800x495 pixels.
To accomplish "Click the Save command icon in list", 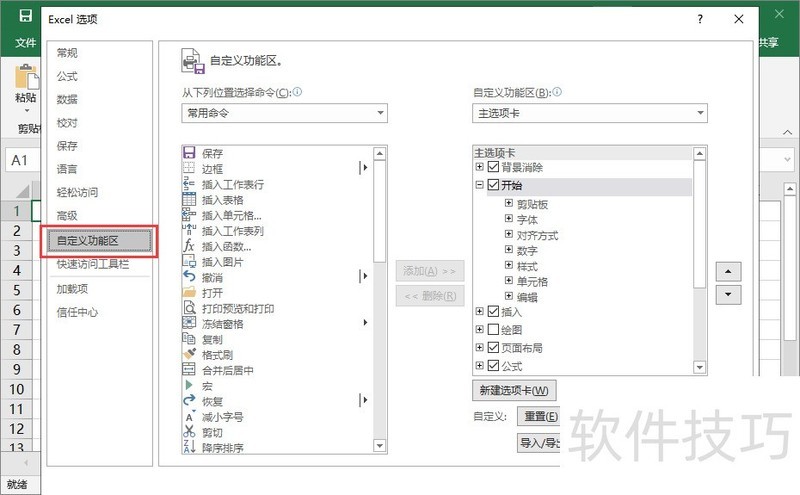I will click(x=189, y=153).
